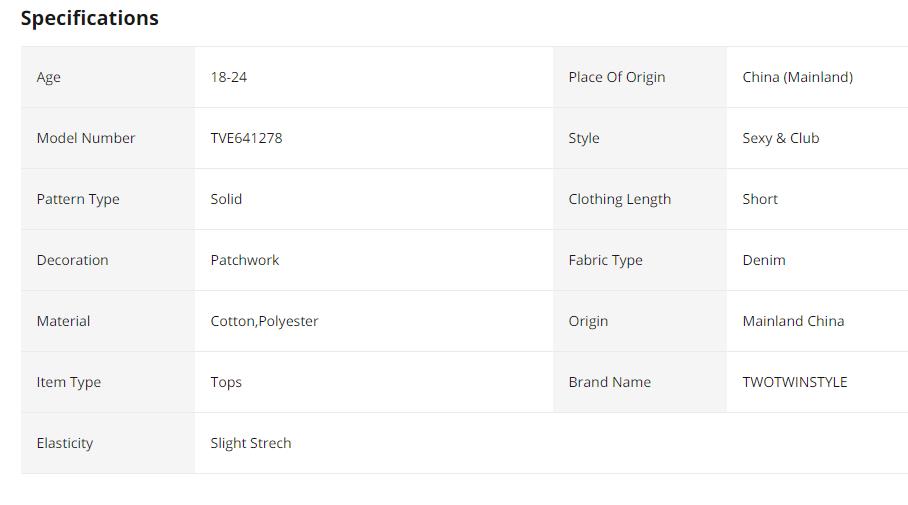Click the TWOTWINSTYLE brand name
908x505 pixels.
pos(794,382)
